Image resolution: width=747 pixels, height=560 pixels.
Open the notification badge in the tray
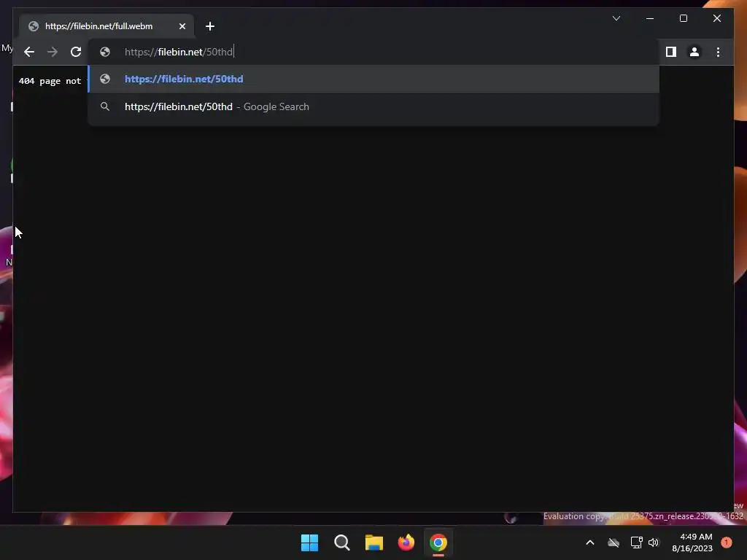(727, 542)
